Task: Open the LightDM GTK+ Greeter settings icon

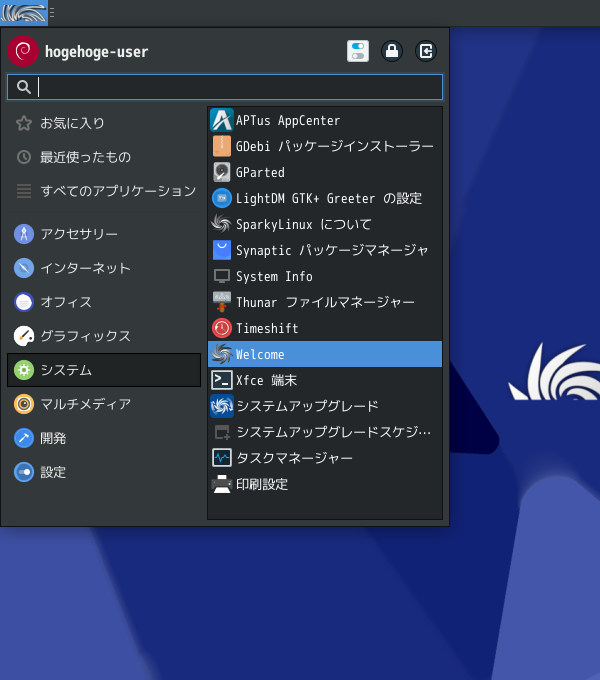Action: pos(222,198)
